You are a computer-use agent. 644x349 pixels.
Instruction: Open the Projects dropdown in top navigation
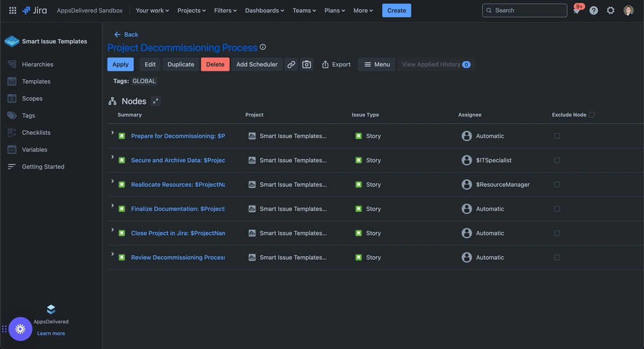click(192, 10)
